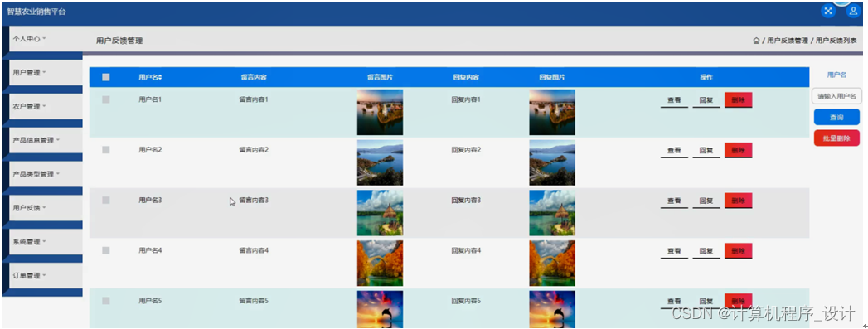Click 用户反馈列表 breadcrumb link
The image size is (868, 329).
click(x=836, y=41)
